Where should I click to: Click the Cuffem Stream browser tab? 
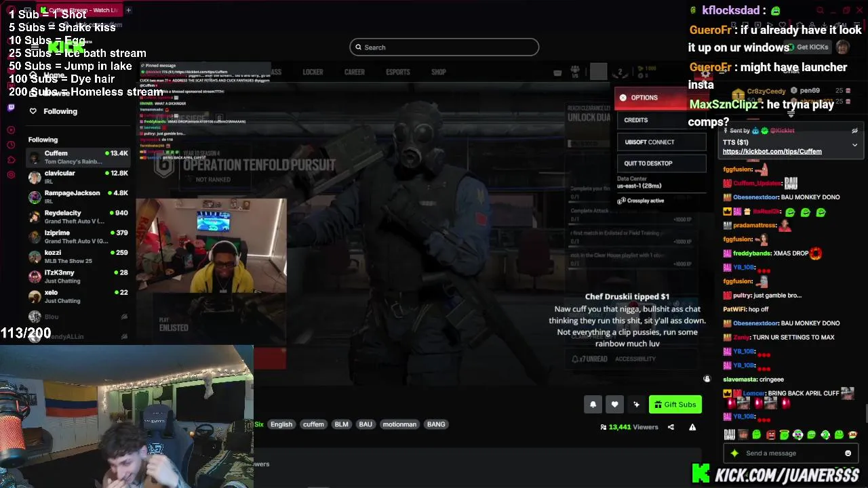(79, 10)
